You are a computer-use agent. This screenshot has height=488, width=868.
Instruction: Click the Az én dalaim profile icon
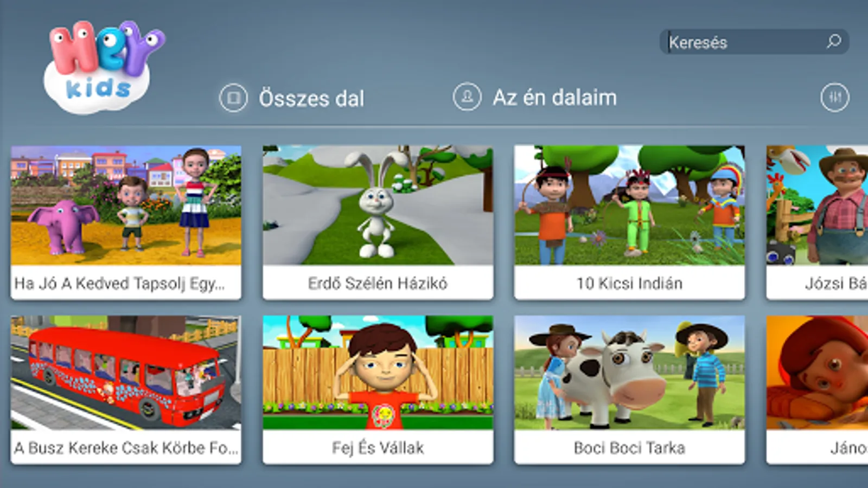point(467,97)
